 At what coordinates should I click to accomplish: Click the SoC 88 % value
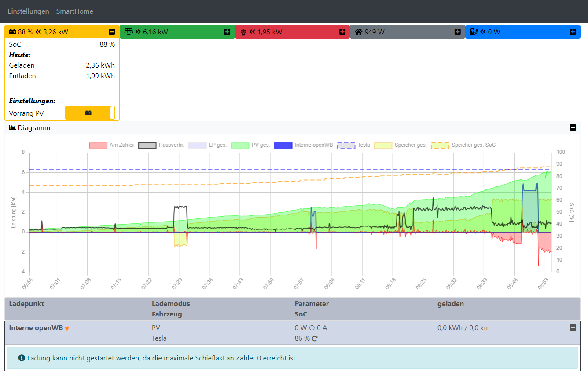(x=107, y=44)
